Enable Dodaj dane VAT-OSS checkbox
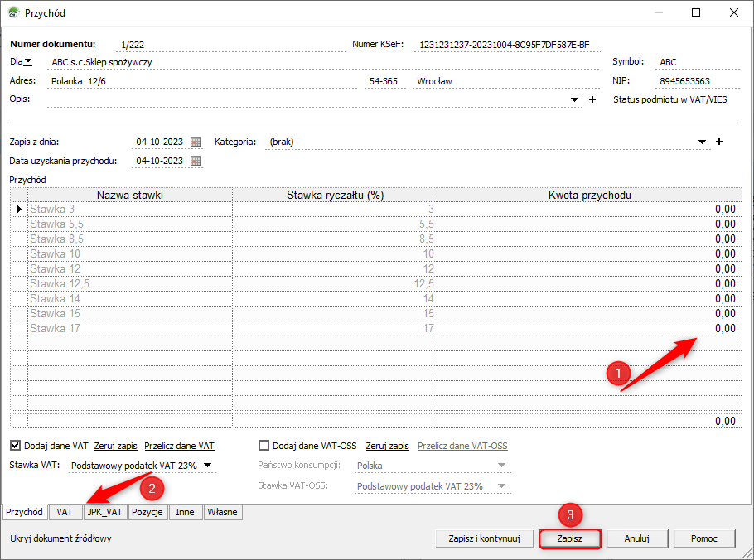The height and width of the screenshot is (560, 754). tap(263, 446)
